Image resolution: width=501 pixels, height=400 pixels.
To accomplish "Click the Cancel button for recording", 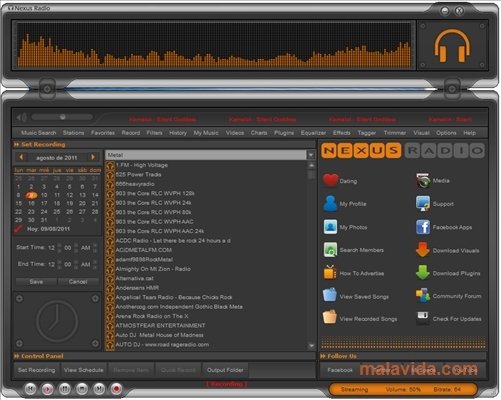I will [x=78, y=282].
